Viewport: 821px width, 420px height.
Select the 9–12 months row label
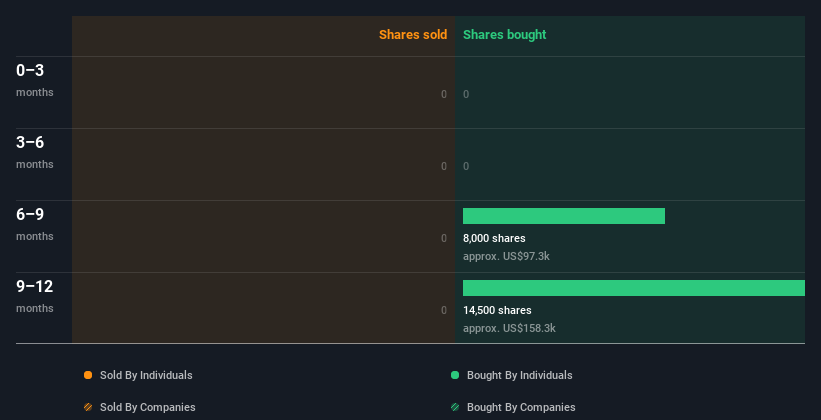(35, 296)
